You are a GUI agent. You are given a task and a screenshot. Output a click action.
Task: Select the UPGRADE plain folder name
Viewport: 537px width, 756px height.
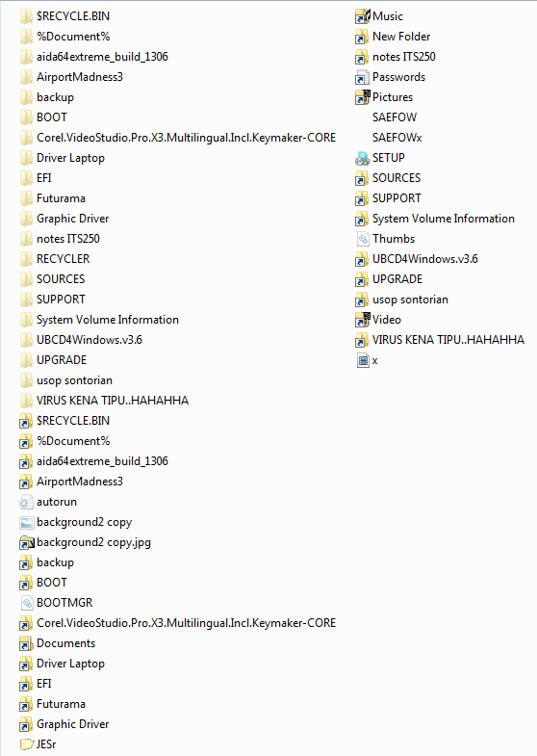pyautogui.click(x=62, y=360)
